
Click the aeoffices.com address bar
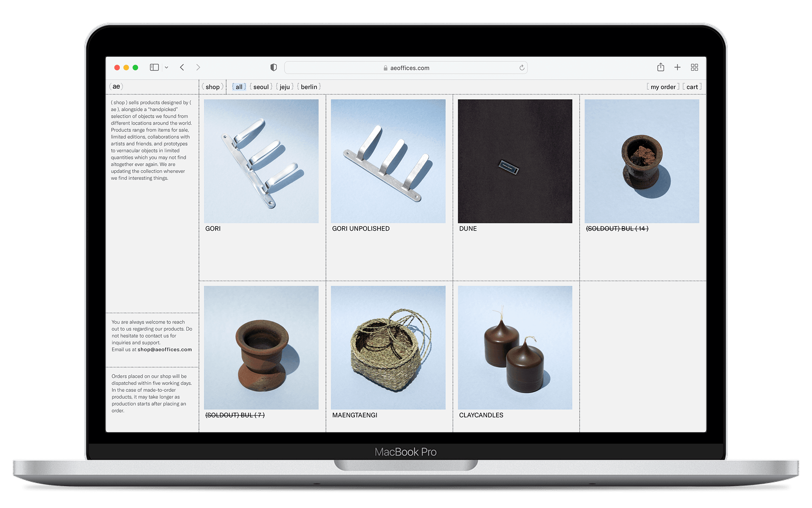[406, 68]
